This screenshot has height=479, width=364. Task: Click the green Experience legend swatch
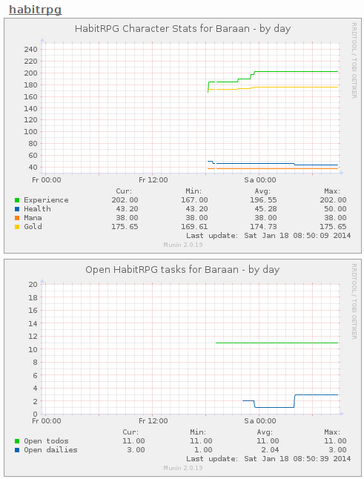pos(17,200)
